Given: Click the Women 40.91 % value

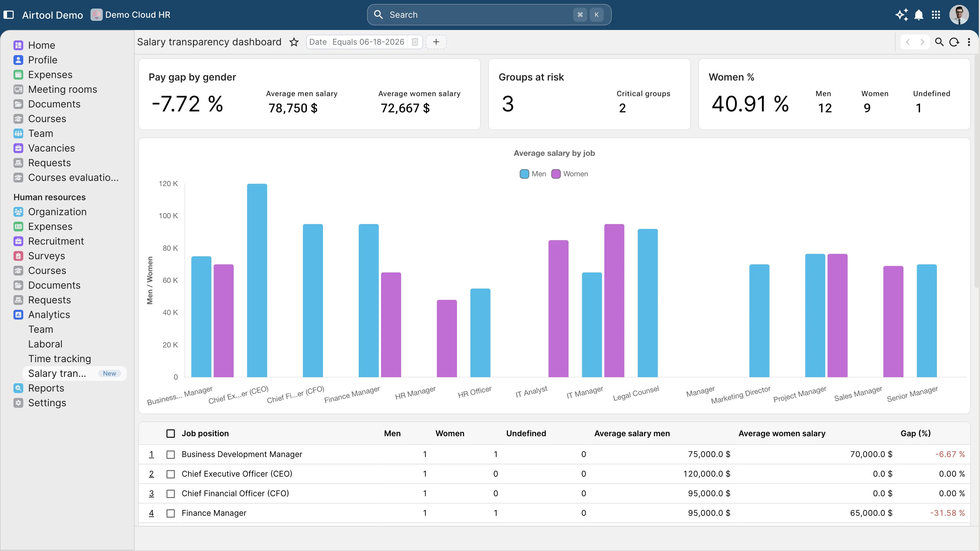Looking at the screenshot, I should (x=750, y=104).
